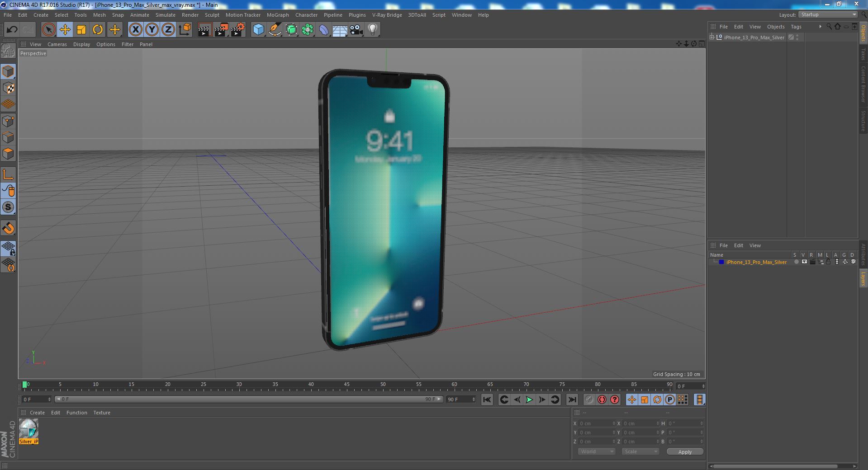868x470 pixels.
Task: Switch to the Structure side tab
Action: 863,121
